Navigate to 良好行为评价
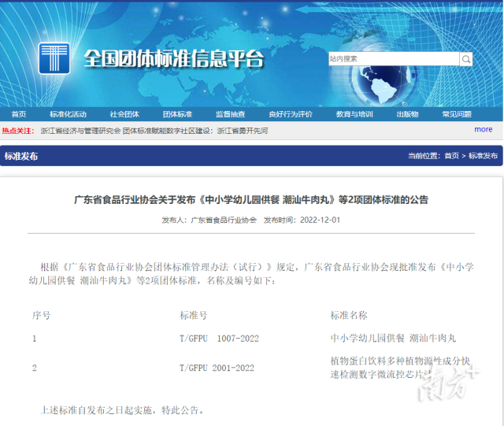Viewport: 504px width, 426px height. coord(290,114)
